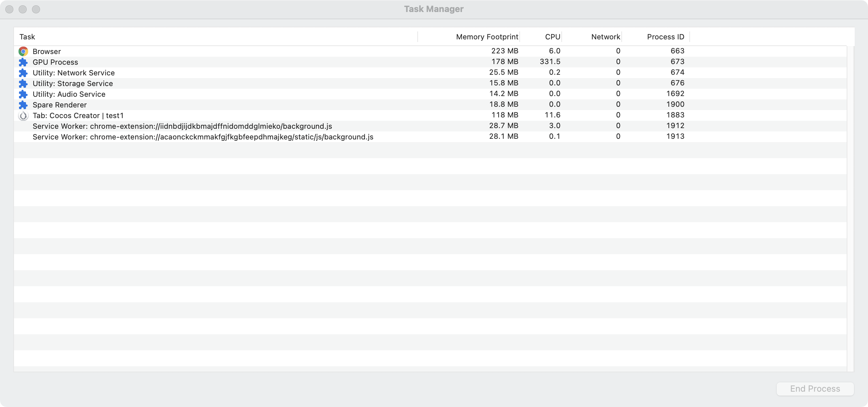Sort by Process ID column header
Screen dimensions: 868x407
pyautogui.click(x=665, y=37)
